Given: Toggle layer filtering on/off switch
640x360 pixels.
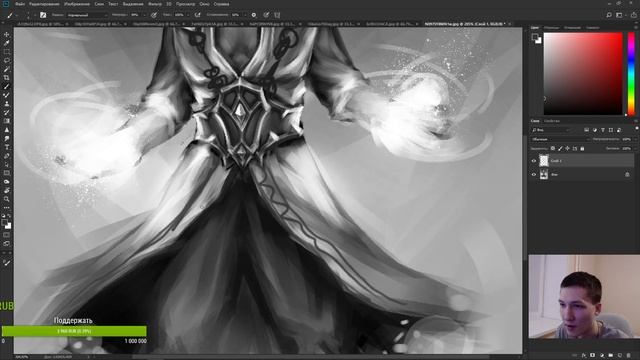Looking at the screenshot, I should tap(637, 129).
